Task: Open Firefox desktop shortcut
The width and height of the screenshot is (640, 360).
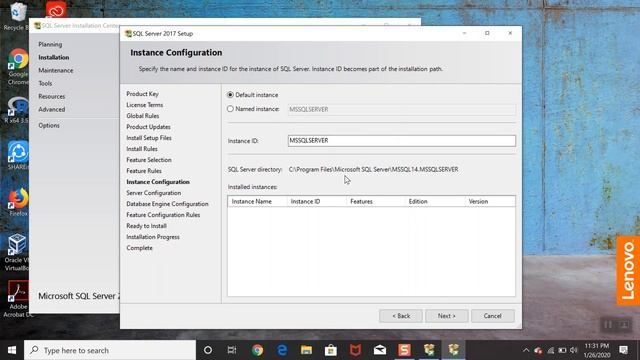Action: tap(18, 202)
